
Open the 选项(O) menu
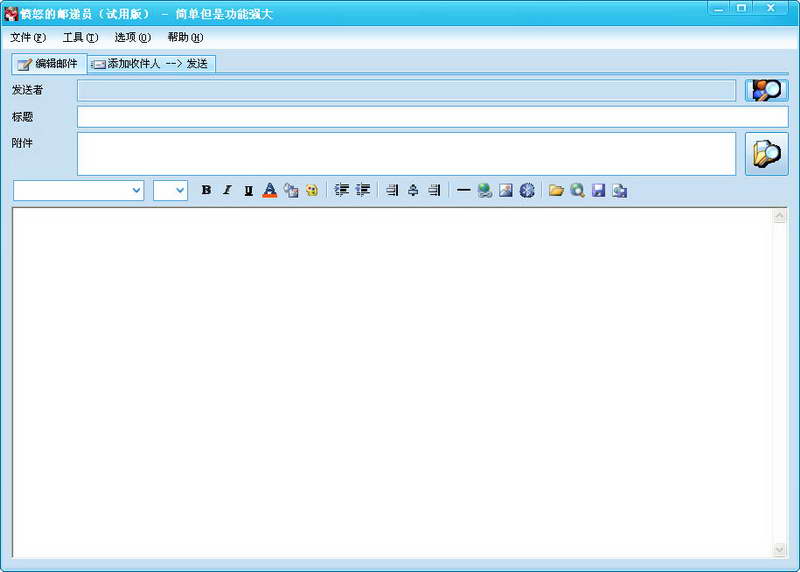coord(133,37)
